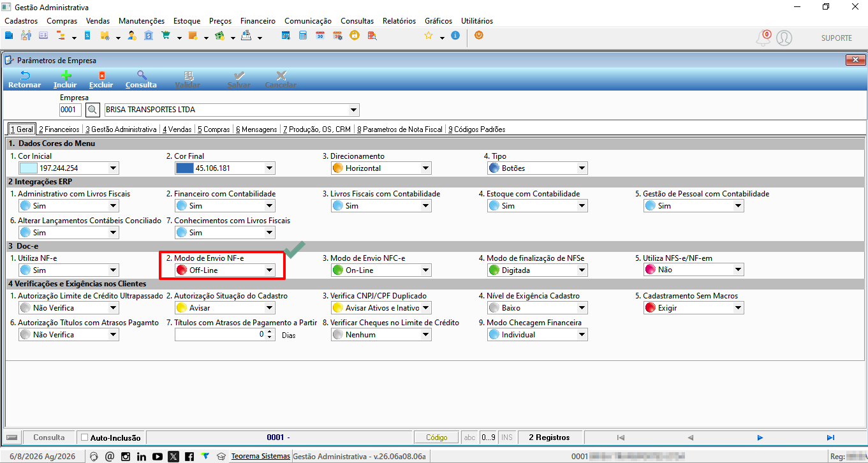
Task: Click the user profile avatar icon
Action: tap(784, 38)
